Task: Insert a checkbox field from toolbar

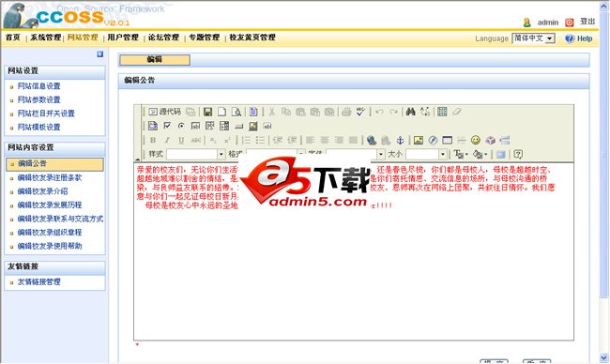Action: (167, 126)
